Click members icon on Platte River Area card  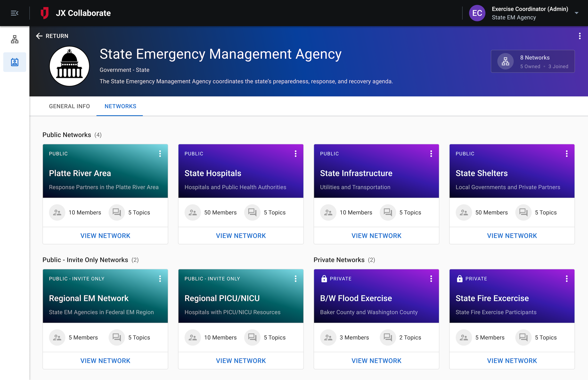tap(57, 212)
